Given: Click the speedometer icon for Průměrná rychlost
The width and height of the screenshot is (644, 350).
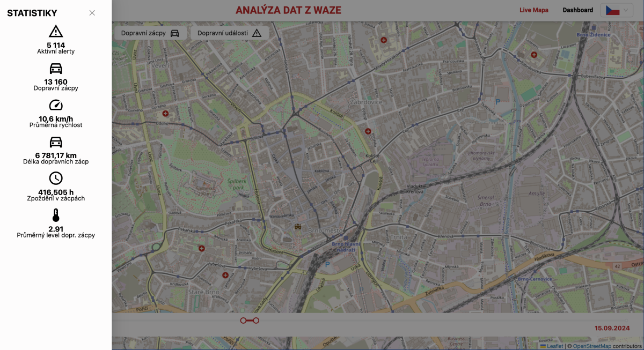Looking at the screenshot, I should coord(56,105).
